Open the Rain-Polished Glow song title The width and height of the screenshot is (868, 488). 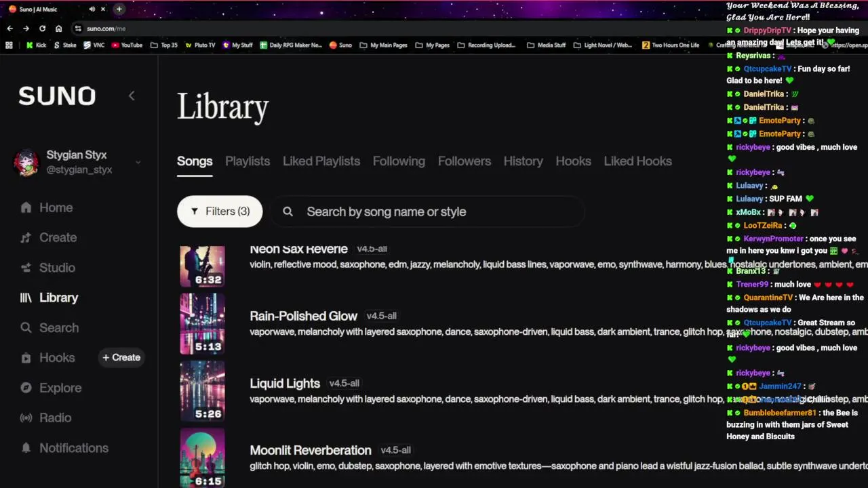click(303, 316)
